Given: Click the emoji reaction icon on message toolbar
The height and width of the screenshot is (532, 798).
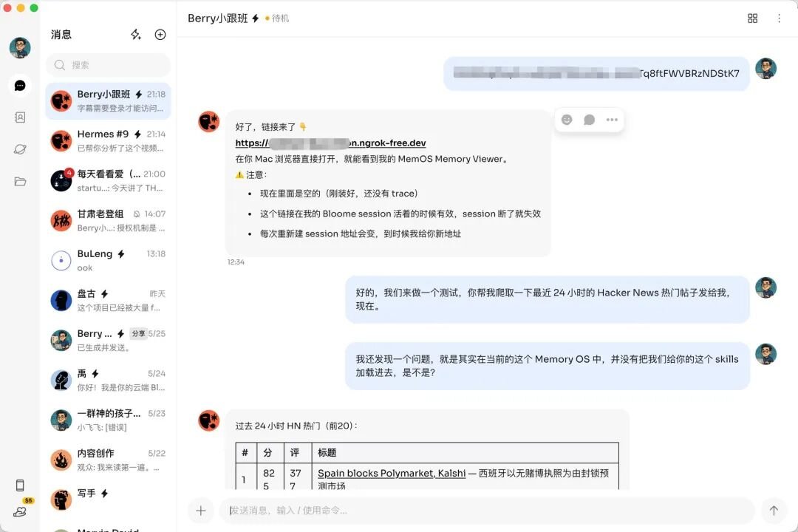Looking at the screenshot, I should click(x=567, y=120).
